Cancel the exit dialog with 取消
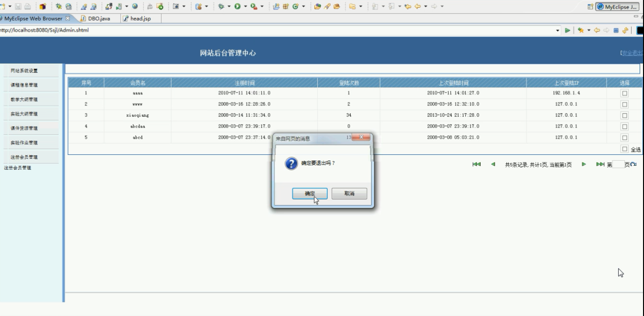This screenshot has height=316, width=644. click(x=349, y=194)
